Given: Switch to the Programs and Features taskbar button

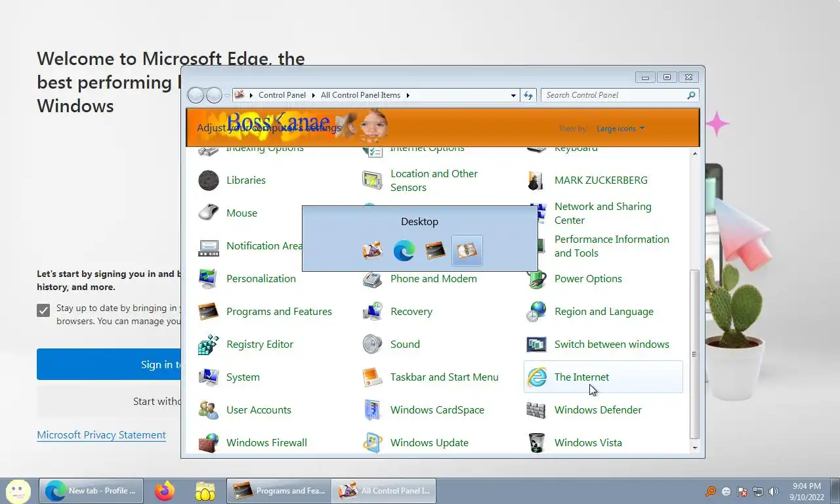Looking at the screenshot, I should pos(279,491).
